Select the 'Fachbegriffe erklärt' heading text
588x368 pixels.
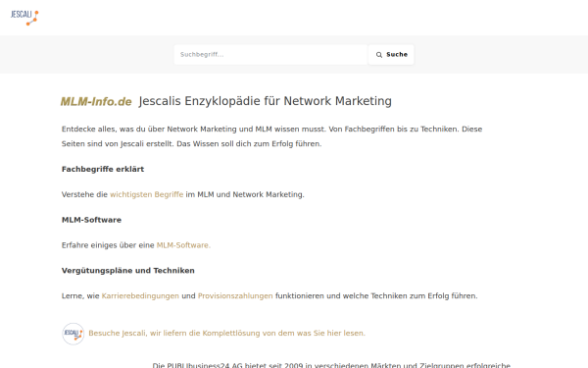(103, 169)
